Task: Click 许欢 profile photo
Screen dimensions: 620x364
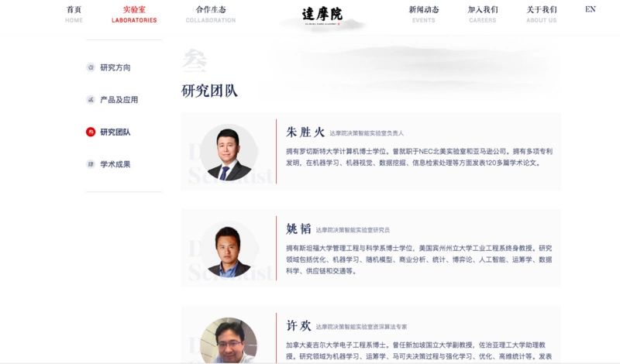Action: point(229,341)
